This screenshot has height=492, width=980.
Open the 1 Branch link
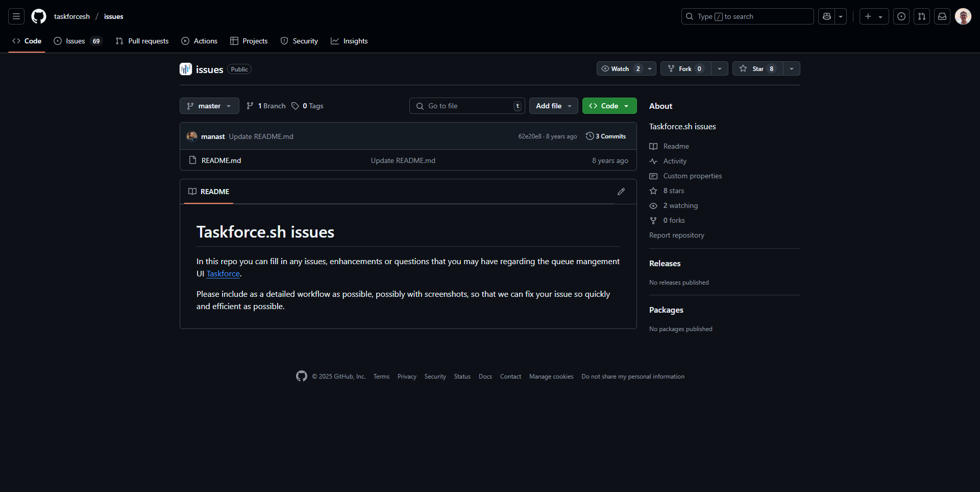266,106
